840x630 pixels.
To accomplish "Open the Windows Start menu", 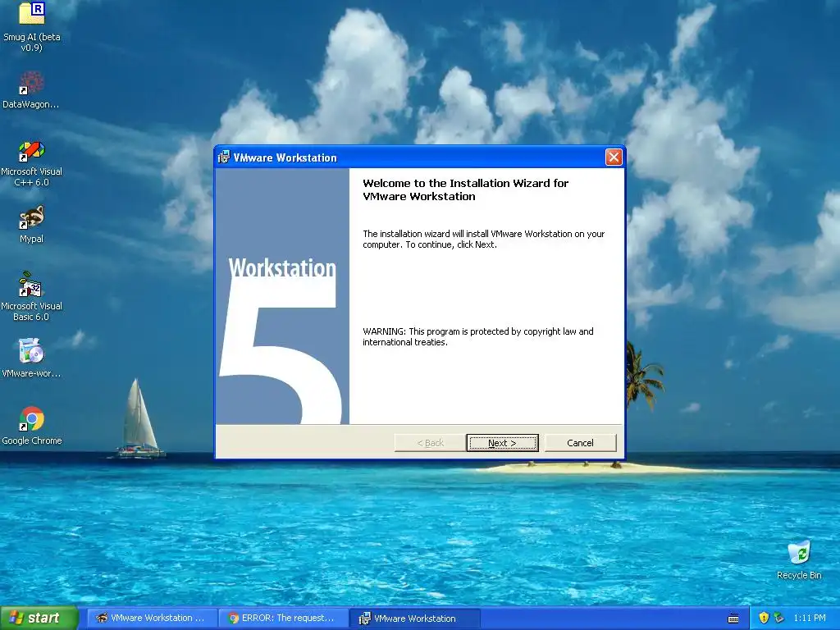I will pyautogui.click(x=39, y=619).
